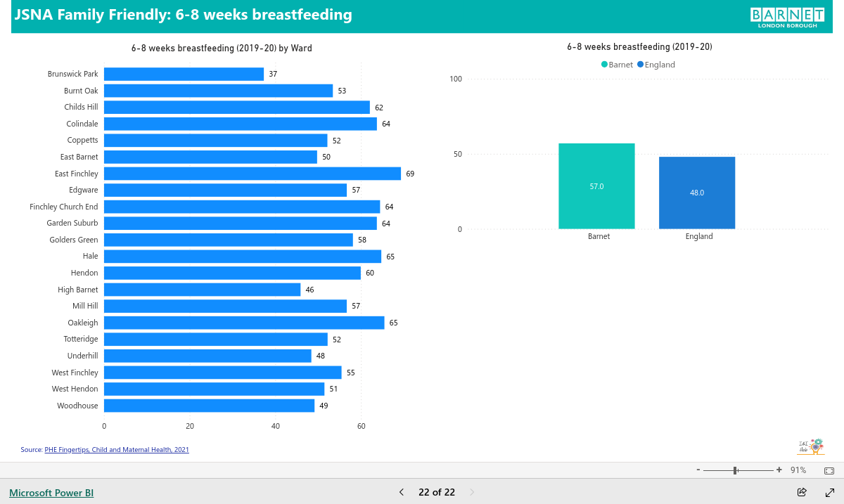The height and width of the screenshot is (504, 844).
Task: Select the East Finchley bar
Action: click(x=252, y=174)
